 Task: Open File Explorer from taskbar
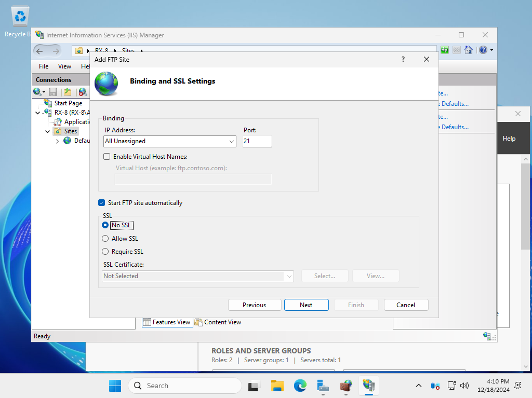[x=277, y=386]
